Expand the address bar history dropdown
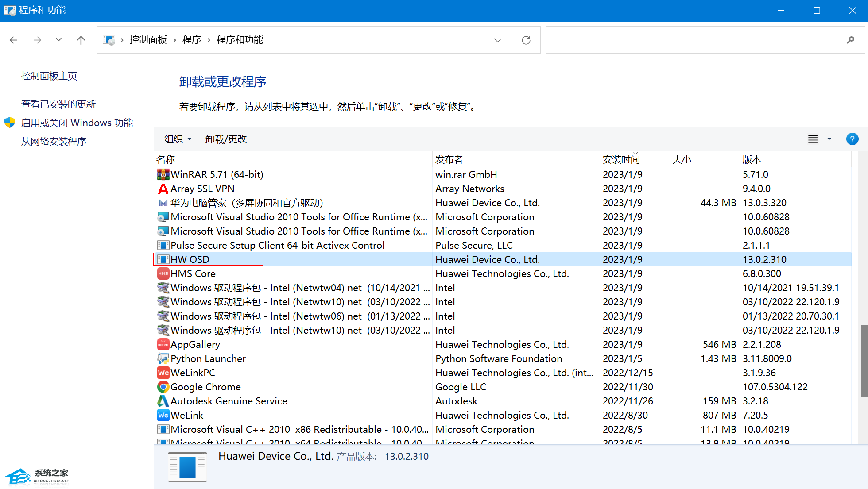This screenshot has height=489, width=868. (498, 40)
